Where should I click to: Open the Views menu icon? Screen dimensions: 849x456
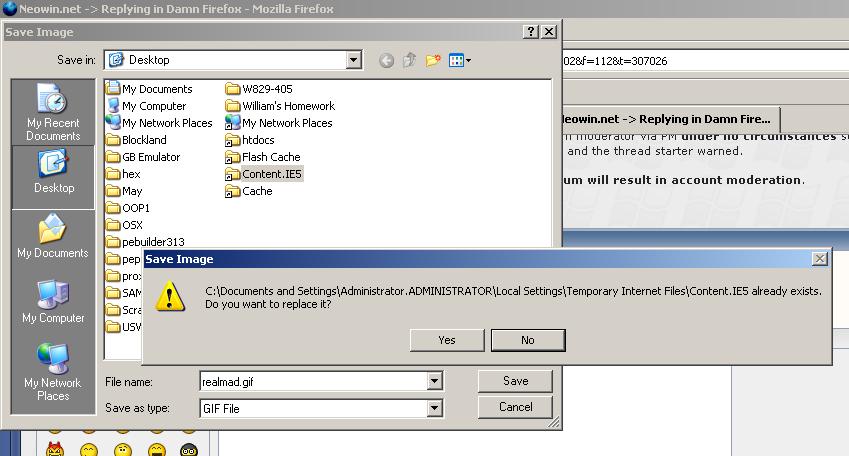[x=459, y=60]
